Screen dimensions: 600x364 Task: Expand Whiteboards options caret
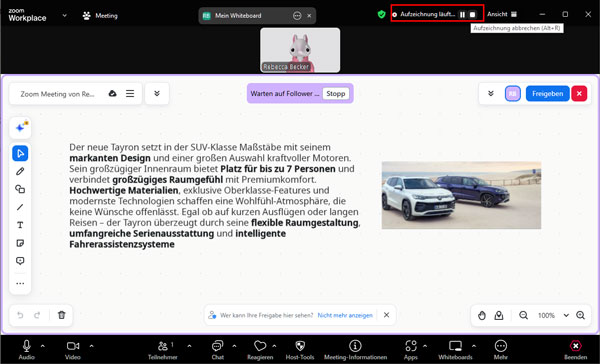(x=474, y=346)
